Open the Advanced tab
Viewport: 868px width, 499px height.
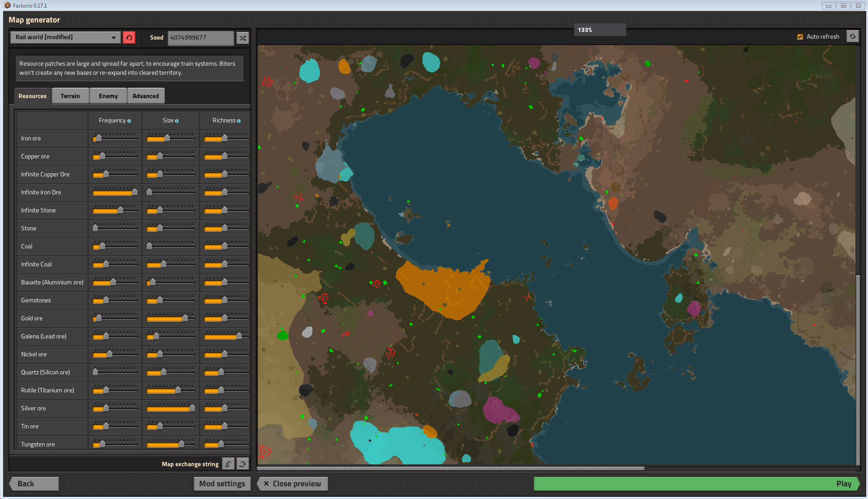point(146,96)
